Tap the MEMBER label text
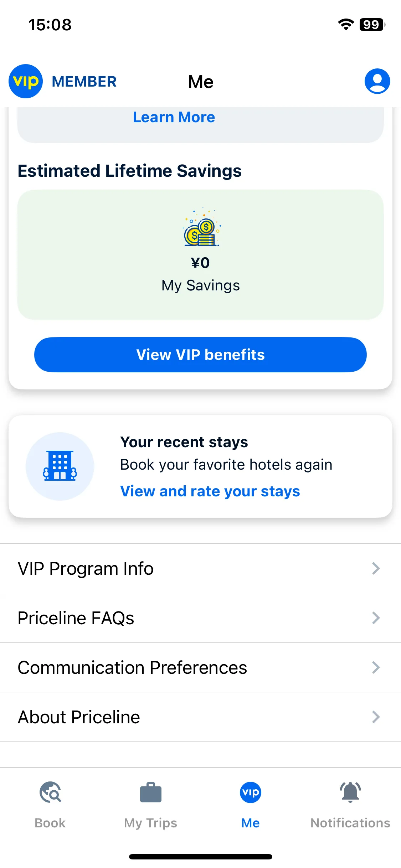401x868 pixels. (x=84, y=82)
